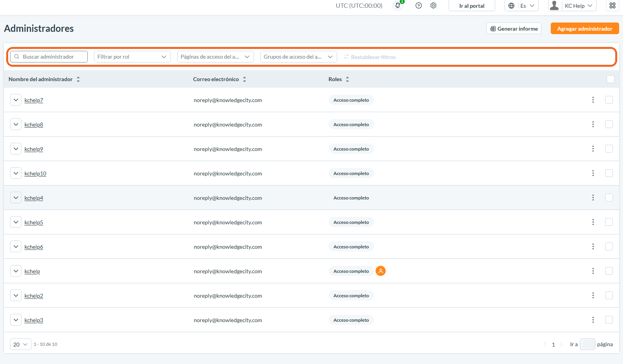Viewport: 623px width, 364px height.
Task: Open the Grupos de acceso filter dropdown
Action: (299, 57)
